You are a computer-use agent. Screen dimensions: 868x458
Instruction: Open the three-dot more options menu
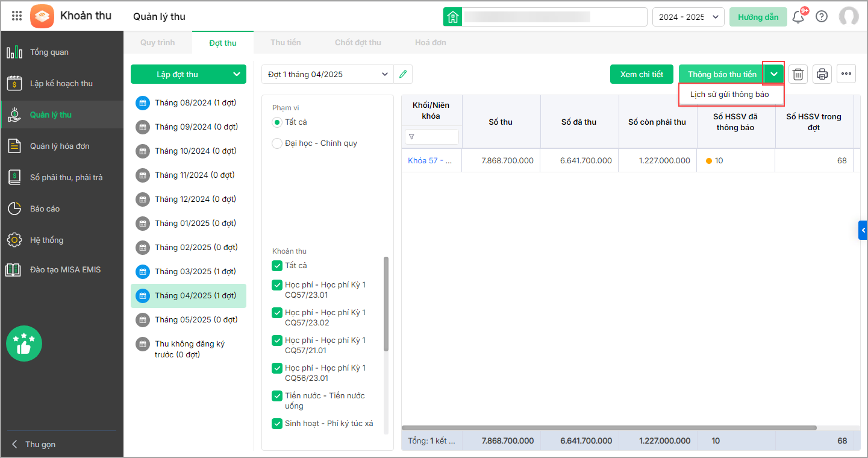point(846,74)
